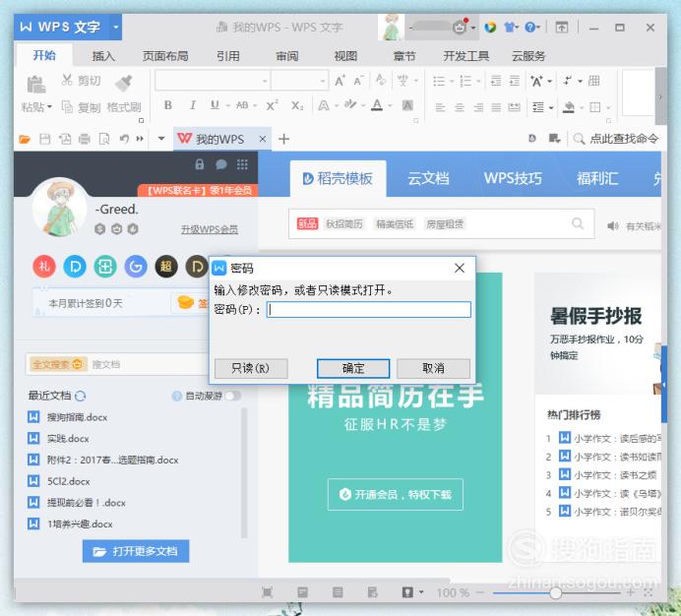Expand the font color dropdown arrow
The width and height of the screenshot is (681, 616).
pyautogui.click(x=390, y=105)
